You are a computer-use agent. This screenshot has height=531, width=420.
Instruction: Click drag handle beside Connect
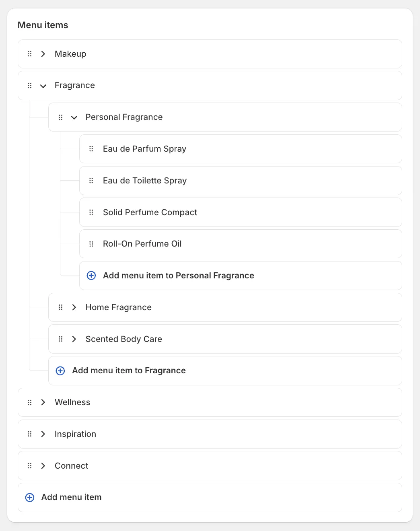29,466
